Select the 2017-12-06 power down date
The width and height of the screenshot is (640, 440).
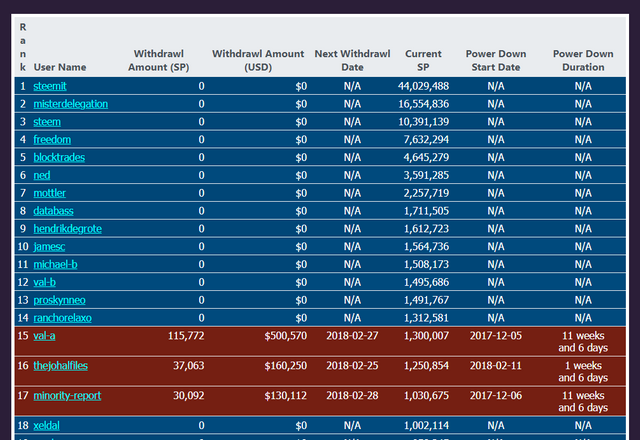[x=496, y=396]
